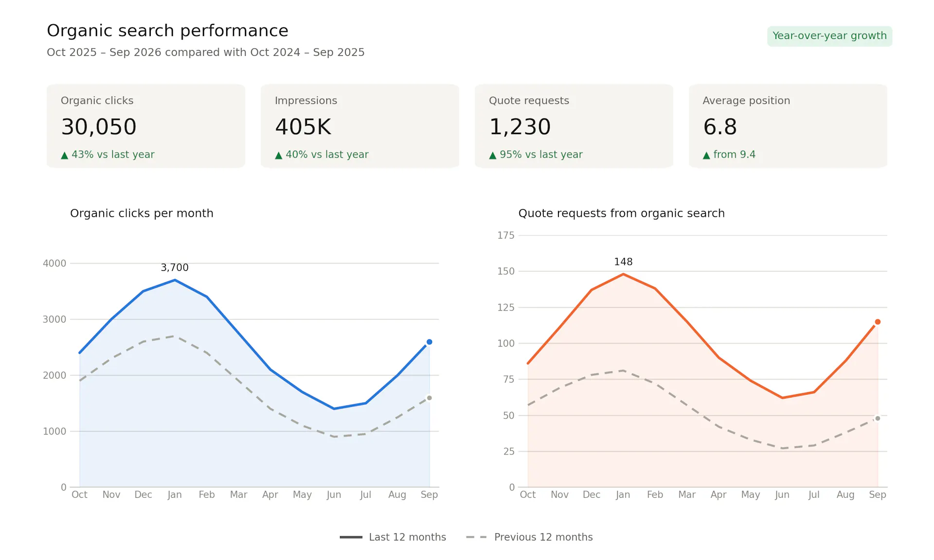Click the green up arrow beside 43%

coord(65,155)
